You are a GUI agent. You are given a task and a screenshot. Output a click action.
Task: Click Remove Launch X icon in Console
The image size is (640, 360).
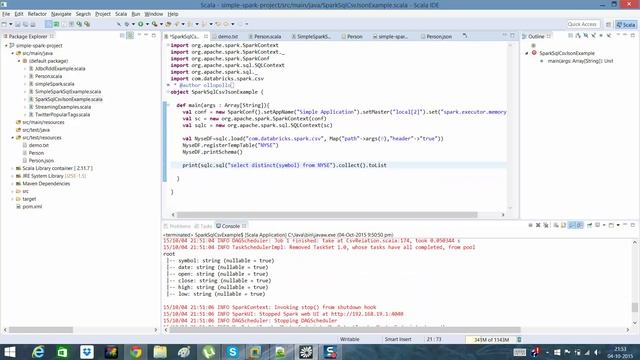[x=538, y=225]
